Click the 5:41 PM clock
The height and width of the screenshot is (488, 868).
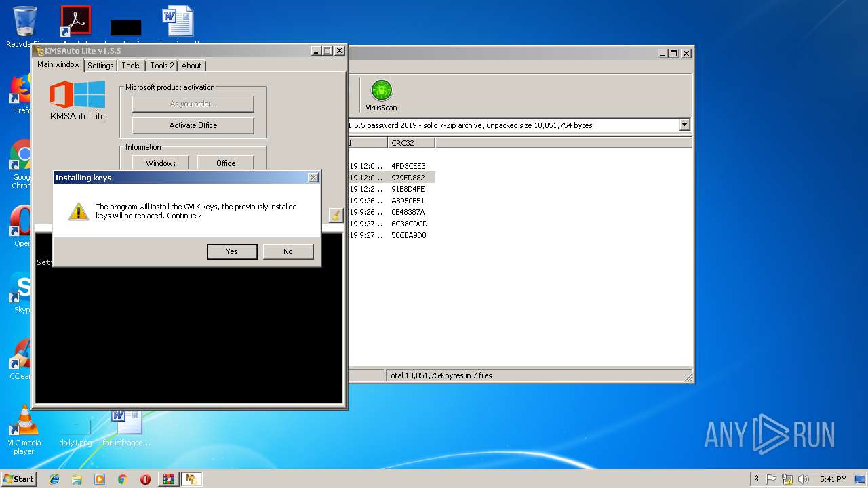tap(833, 479)
